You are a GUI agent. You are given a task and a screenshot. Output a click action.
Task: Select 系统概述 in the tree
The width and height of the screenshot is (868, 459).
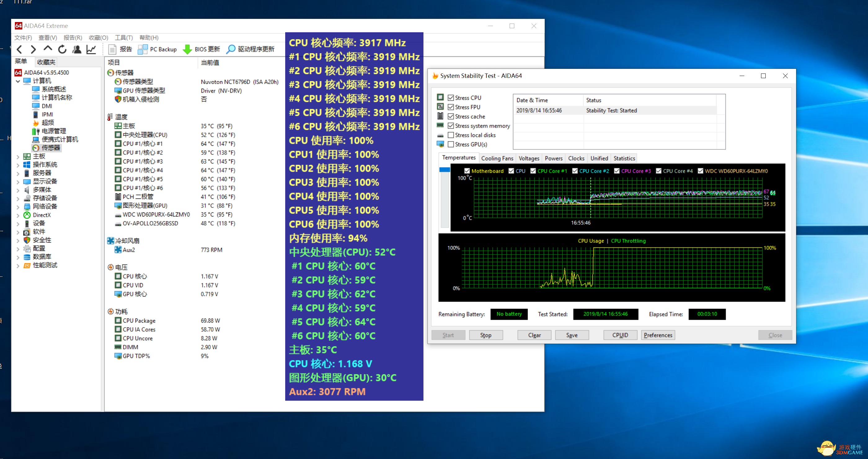pos(54,89)
